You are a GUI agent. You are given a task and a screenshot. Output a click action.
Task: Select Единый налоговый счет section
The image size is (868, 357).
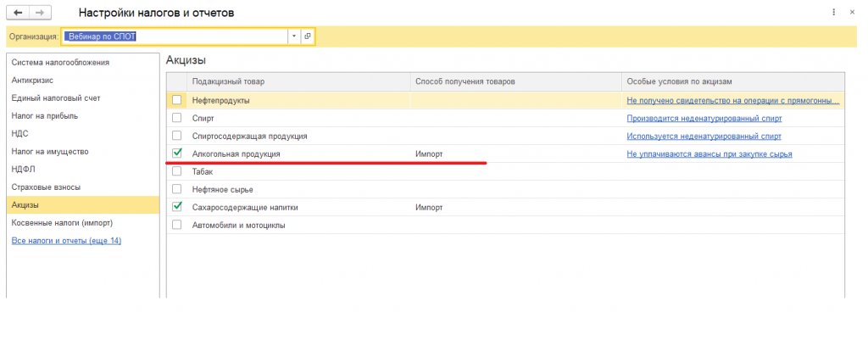pos(83,98)
